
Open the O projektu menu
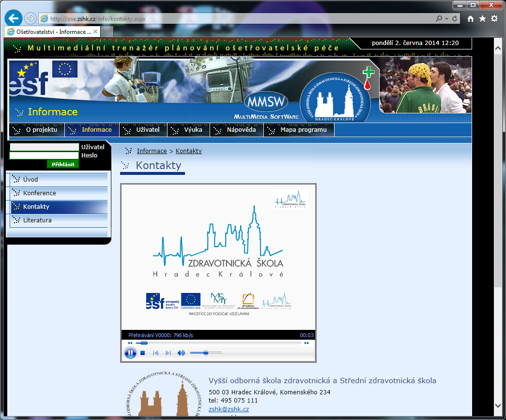click(x=37, y=130)
